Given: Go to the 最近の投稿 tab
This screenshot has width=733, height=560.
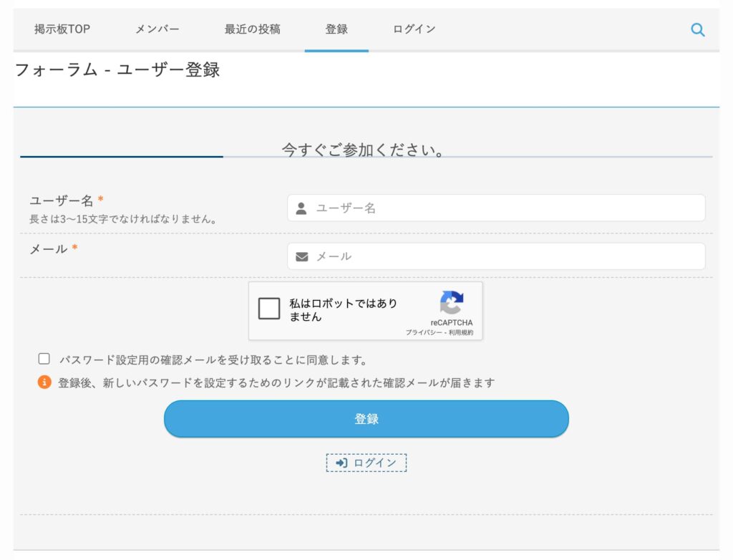Looking at the screenshot, I should coord(252,29).
